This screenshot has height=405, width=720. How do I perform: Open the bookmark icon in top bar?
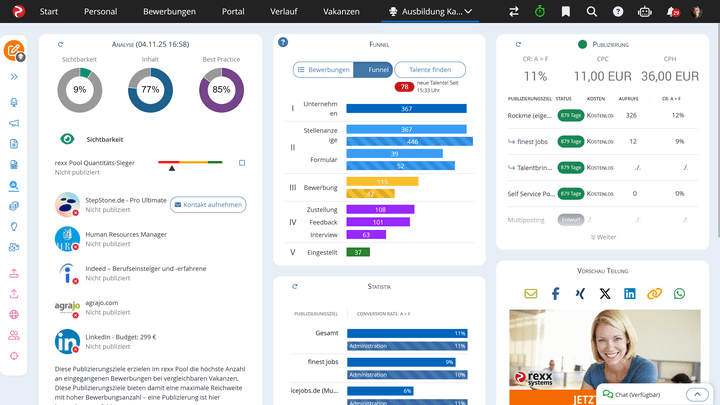pos(566,12)
